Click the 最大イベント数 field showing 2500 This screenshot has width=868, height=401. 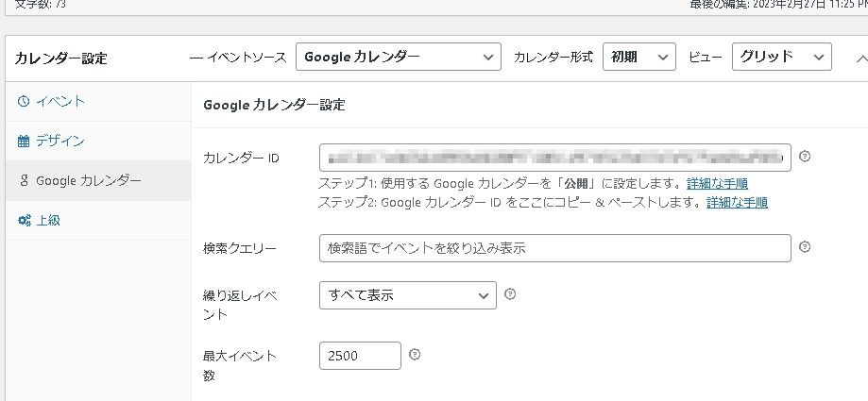click(360, 356)
